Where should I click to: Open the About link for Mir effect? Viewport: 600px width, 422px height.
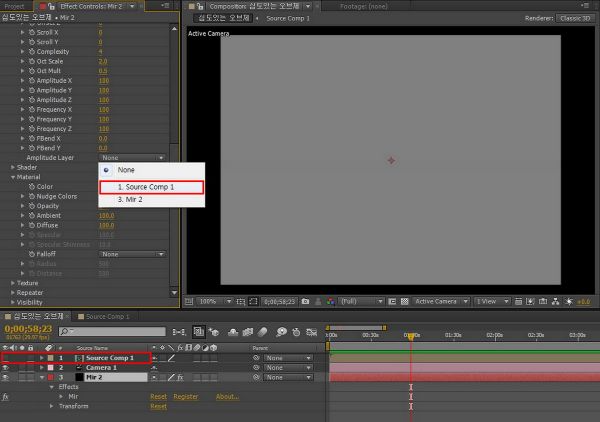[x=227, y=397]
